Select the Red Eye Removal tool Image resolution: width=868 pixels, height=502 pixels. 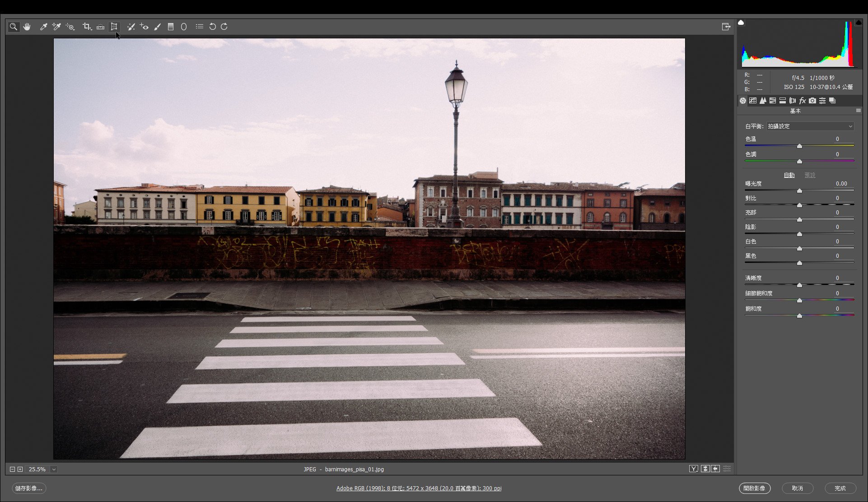[144, 27]
